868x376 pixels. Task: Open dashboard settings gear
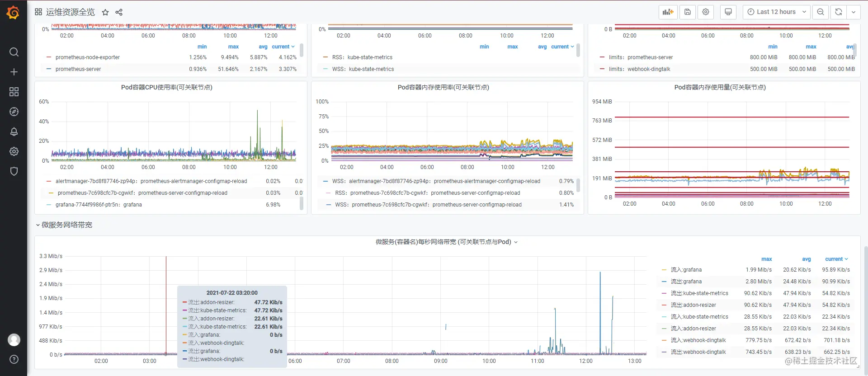[706, 12]
